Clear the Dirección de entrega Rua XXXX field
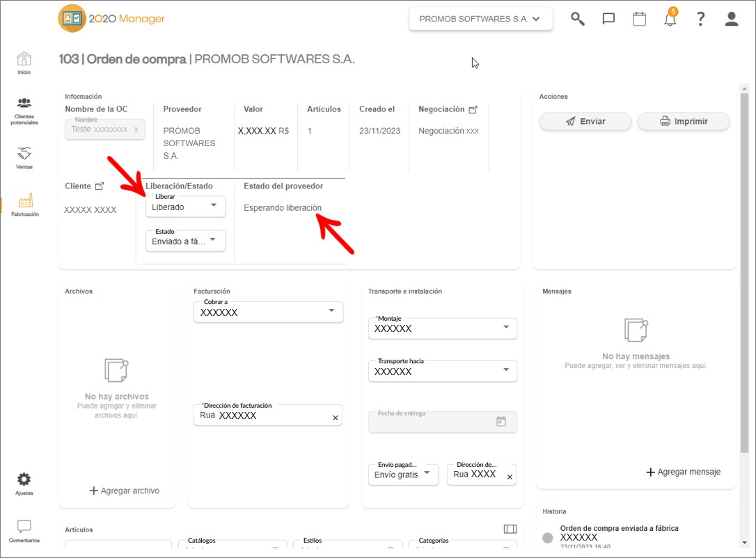 tap(510, 477)
